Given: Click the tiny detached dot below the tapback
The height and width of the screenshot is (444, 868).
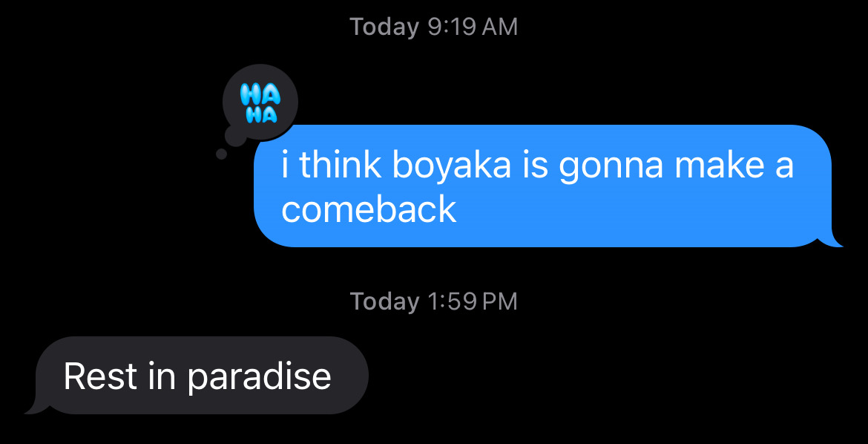Looking at the screenshot, I should [x=221, y=154].
